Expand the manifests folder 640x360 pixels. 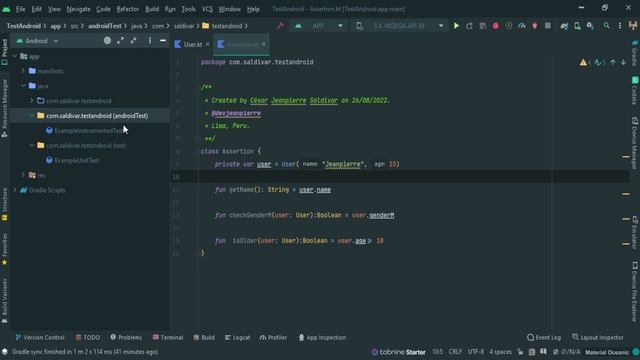[23, 71]
